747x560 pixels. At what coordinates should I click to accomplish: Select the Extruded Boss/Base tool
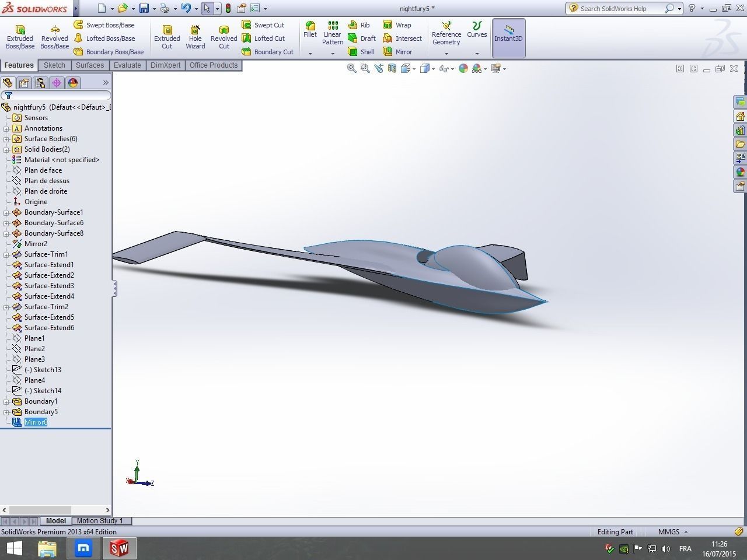[x=20, y=37]
